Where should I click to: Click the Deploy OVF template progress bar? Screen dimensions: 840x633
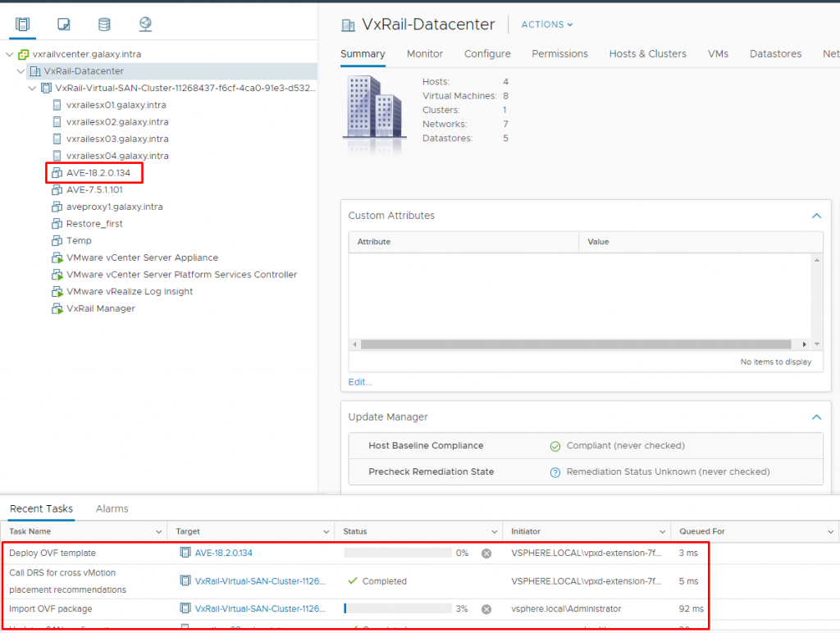point(398,553)
